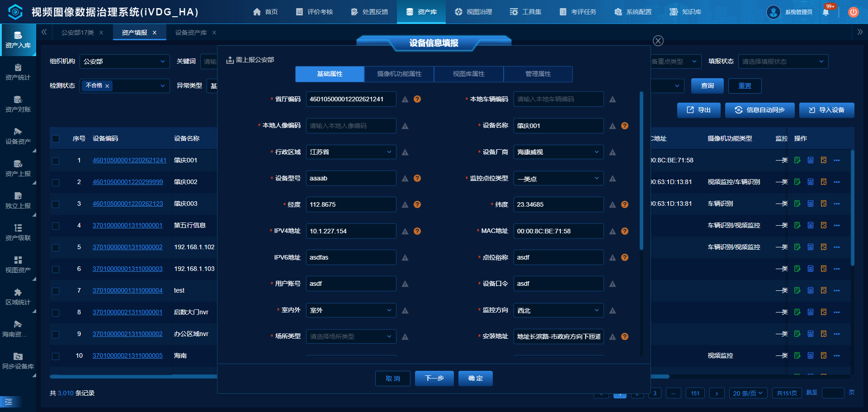This screenshot has width=868, height=412.
Task: Click the 查询 button
Action: click(x=708, y=85)
